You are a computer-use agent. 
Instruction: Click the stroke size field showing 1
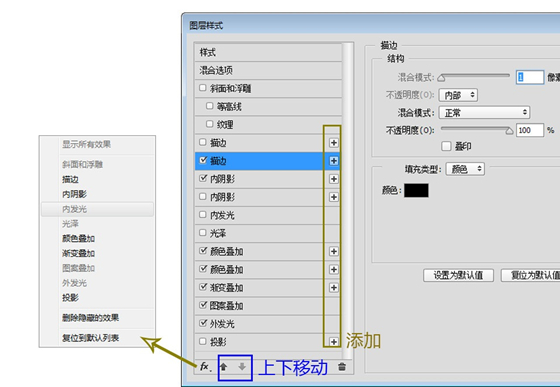(x=530, y=77)
